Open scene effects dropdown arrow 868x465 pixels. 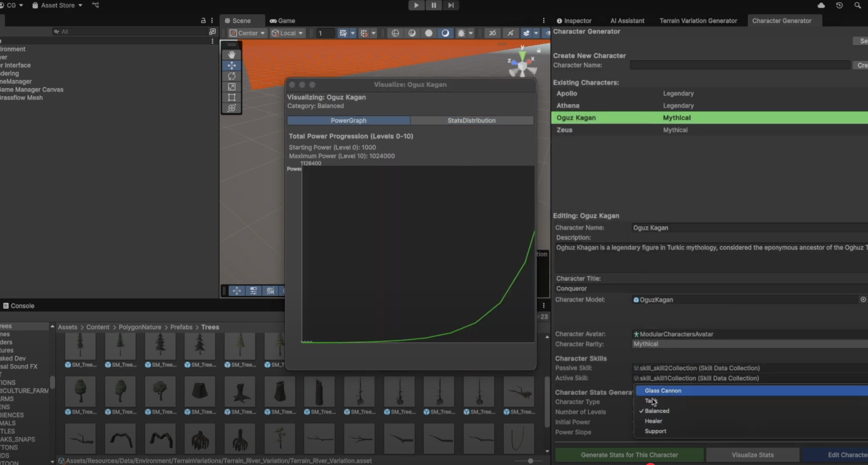click(x=536, y=33)
